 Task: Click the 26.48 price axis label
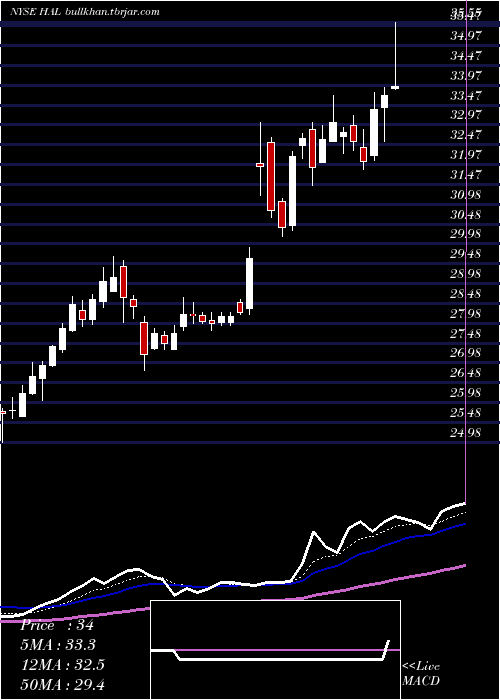tap(466, 373)
